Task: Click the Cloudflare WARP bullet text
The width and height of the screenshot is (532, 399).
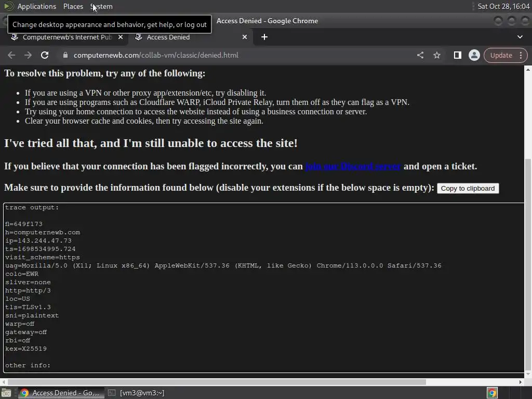Action: [x=217, y=102]
